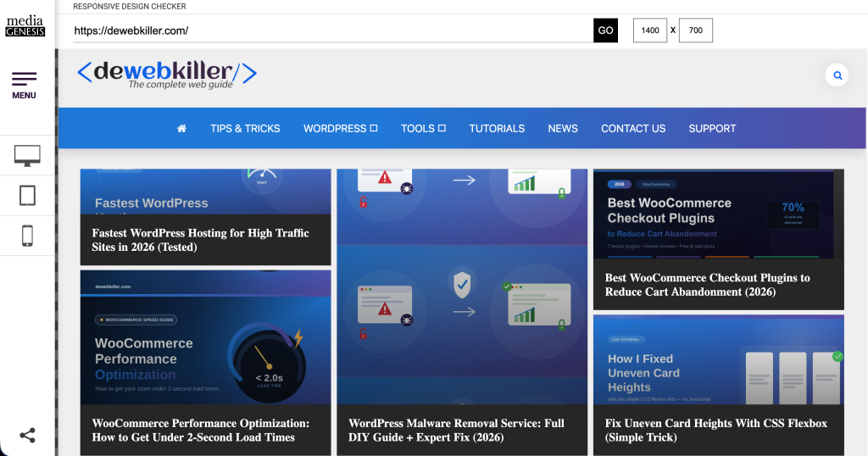Click Best WooCommerce Checkout Plugins thumbnail
Screen dimensions: 868x456
tap(719, 214)
